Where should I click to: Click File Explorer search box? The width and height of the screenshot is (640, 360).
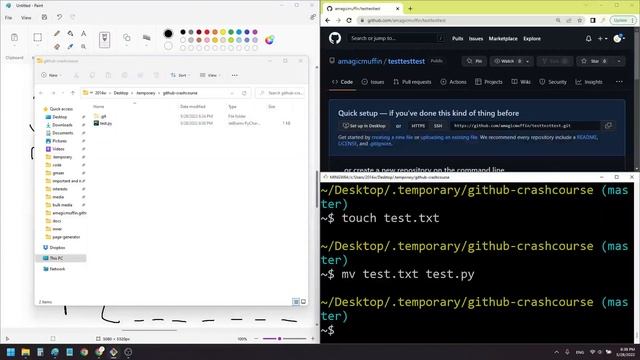click(x=280, y=93)
